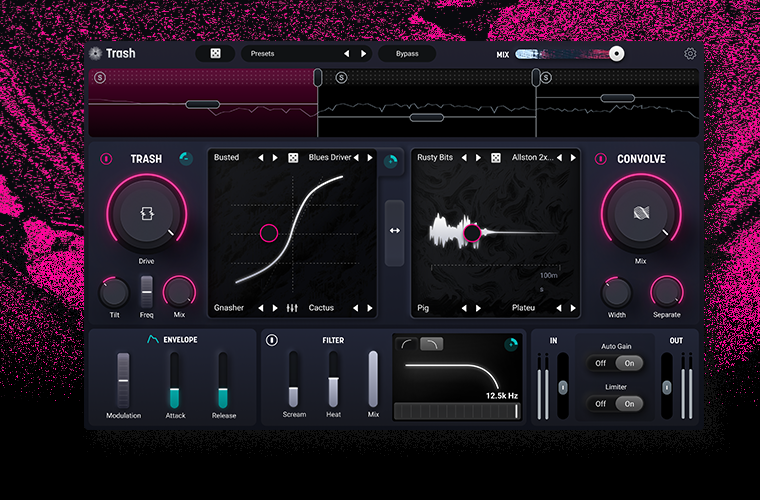Select the low-pass filter shape
The height and width of the screenshot is (500, 760).
click(x=431, y=344)
